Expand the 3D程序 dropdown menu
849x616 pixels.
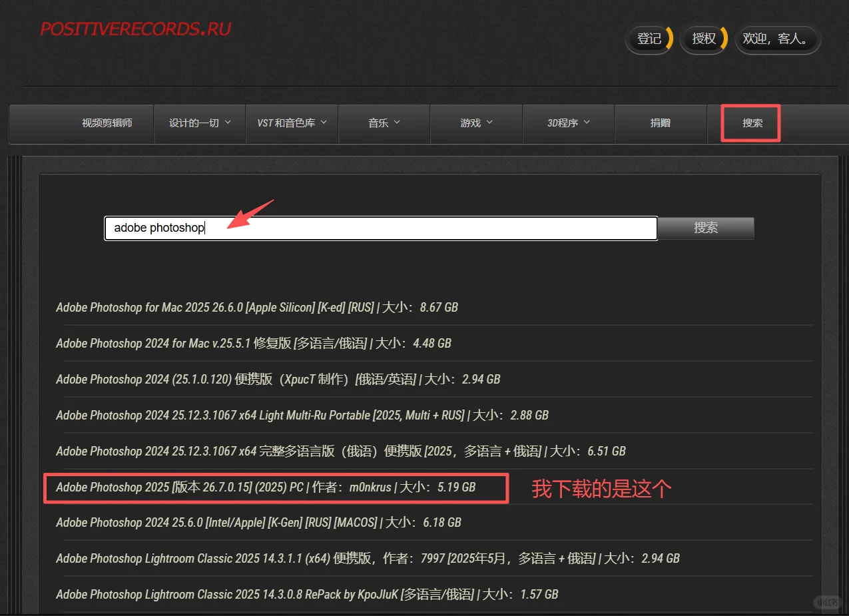[x=569, y=123]
